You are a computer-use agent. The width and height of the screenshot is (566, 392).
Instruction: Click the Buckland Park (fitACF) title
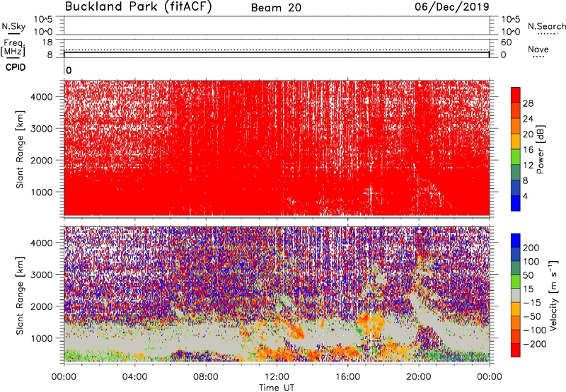[138, 7]
